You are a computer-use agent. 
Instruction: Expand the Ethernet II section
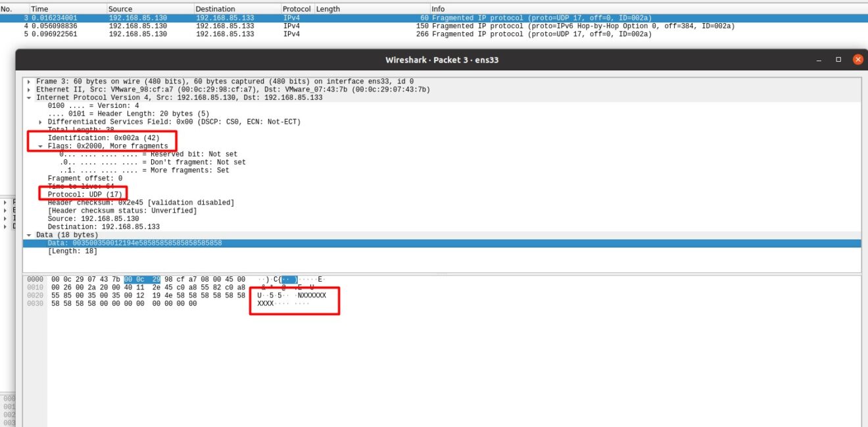[x=29, y=89]
